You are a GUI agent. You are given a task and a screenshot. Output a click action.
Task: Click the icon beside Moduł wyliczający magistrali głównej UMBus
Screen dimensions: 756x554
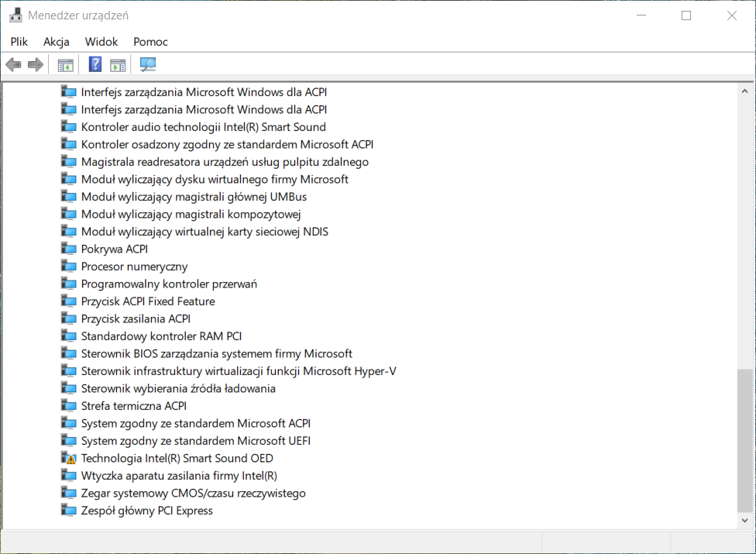(x=68, y=197)
